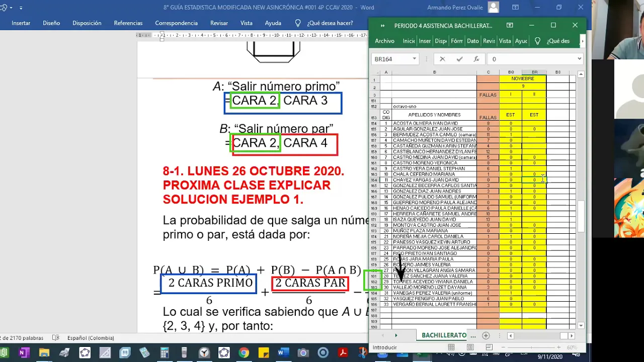Screen dimensions: 644x362
Task: Select cell ACOSTA OLIVERA IVAN DAVID
Action: tap(434, 123)
